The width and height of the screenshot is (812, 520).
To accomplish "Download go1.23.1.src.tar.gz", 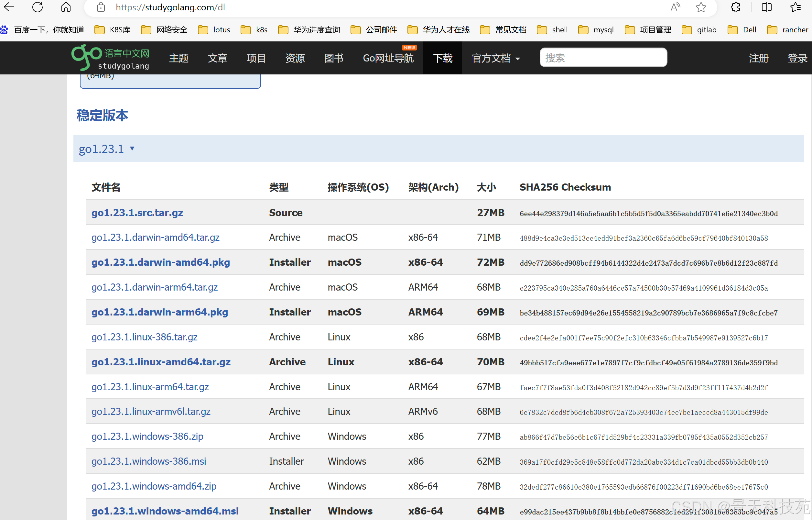I will click(137, 213).
